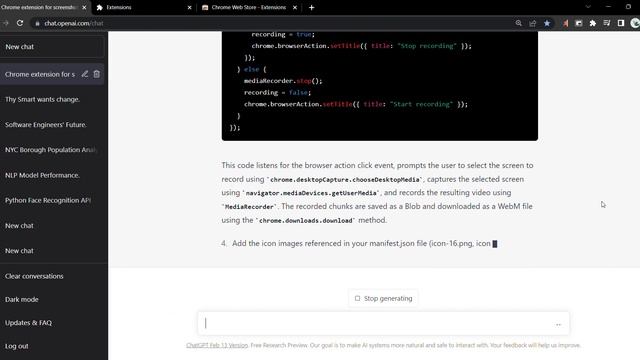Open the reading list icon in toolbar

coord(607,23)
